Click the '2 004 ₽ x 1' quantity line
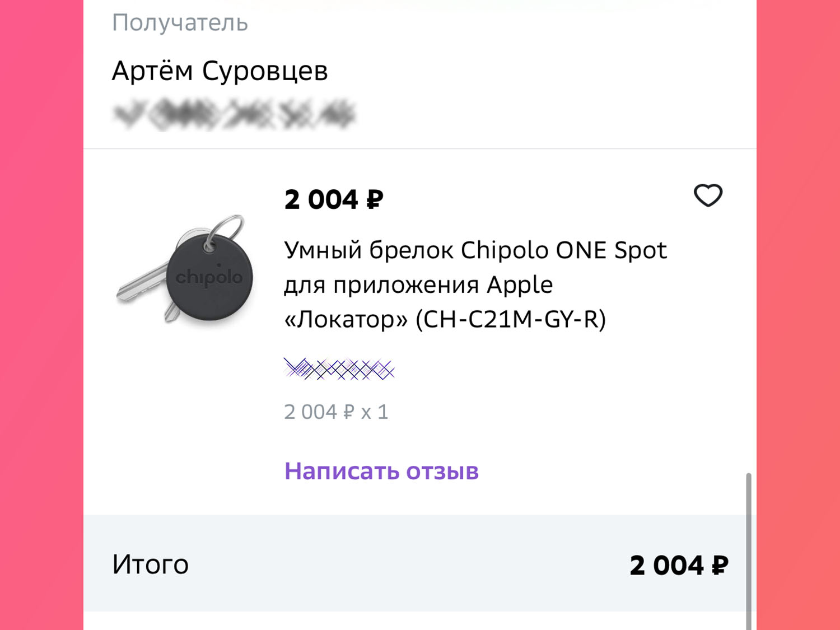Viewport: 840px width, 630px height. pyautogui.click(x=336, y=412)
